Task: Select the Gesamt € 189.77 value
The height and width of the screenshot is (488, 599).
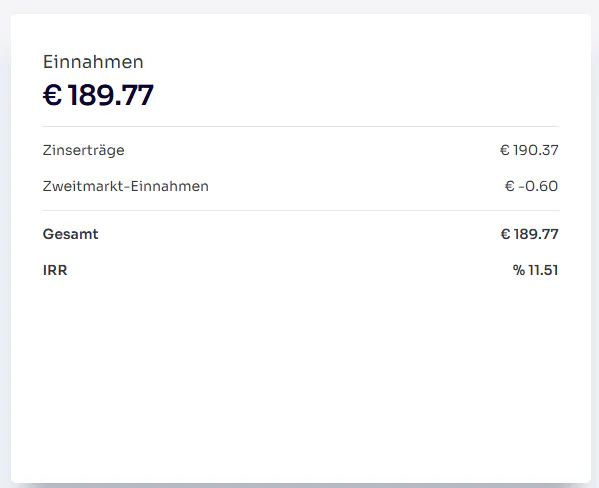Action: 529,234
